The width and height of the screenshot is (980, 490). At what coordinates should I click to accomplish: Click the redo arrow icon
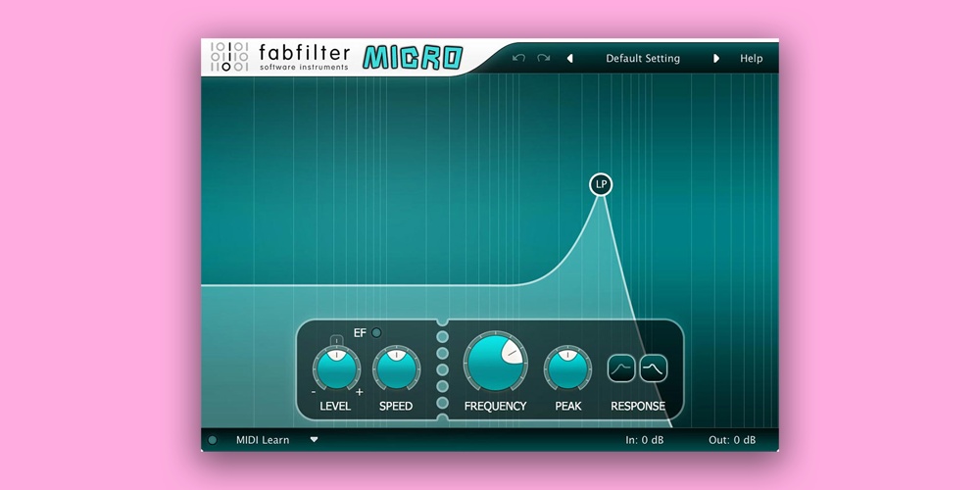point(543,59)
